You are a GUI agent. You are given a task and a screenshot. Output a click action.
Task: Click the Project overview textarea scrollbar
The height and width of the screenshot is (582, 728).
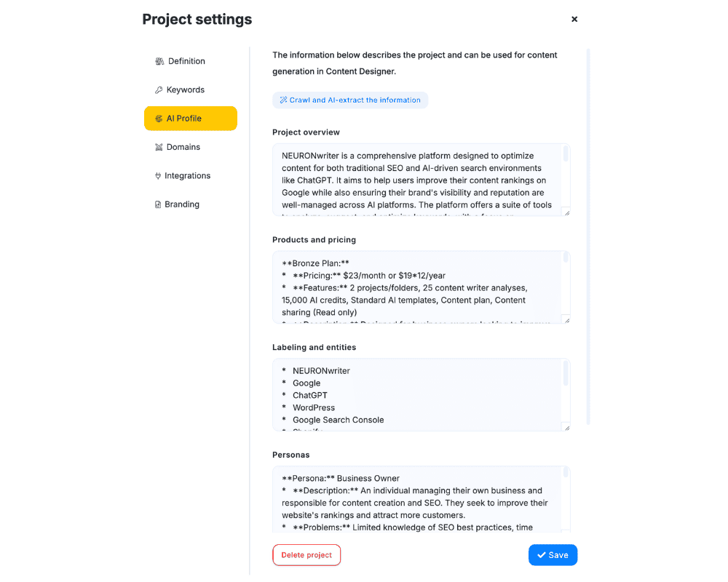tap(566, 154)
